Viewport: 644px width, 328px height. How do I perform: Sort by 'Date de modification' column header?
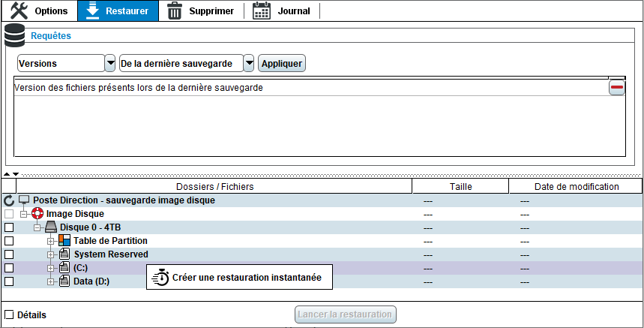click(576, 186)
